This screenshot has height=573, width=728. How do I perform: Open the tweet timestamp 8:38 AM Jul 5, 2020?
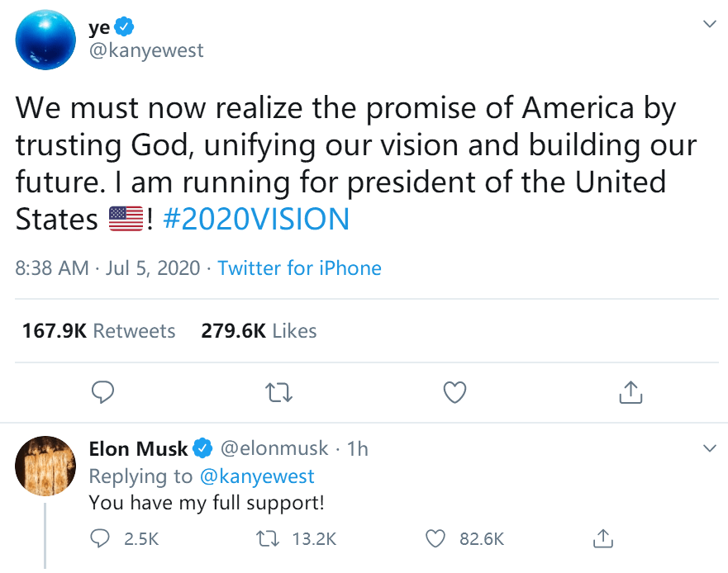pyautogui.click(x=107, y=268)
